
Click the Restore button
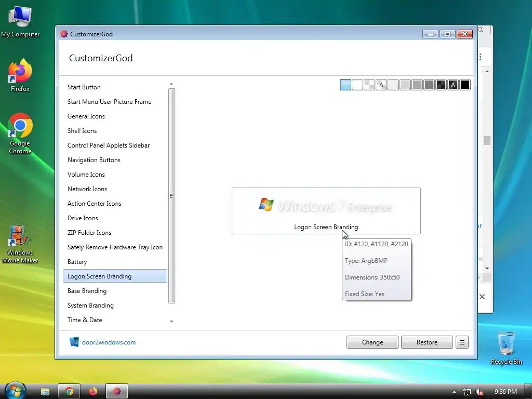point(427,342)
